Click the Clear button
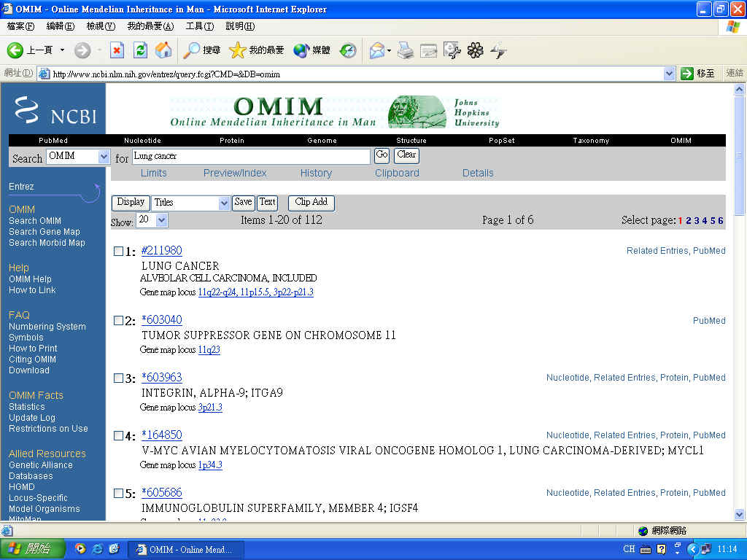747x560 pixels. click(406, 155)
